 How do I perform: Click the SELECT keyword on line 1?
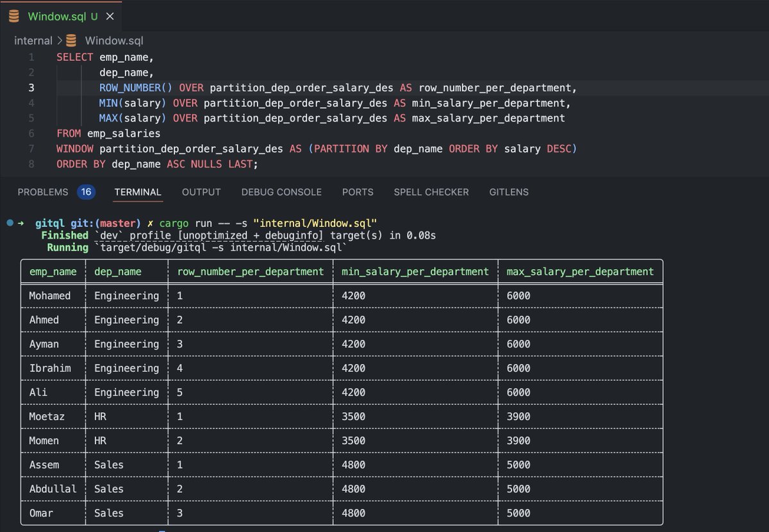pos(75,57)
